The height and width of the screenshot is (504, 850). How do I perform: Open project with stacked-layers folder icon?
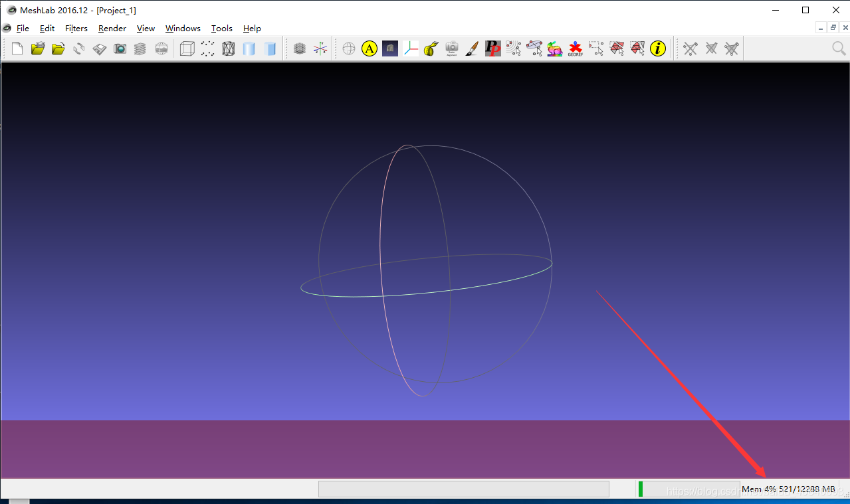(38, 48)
